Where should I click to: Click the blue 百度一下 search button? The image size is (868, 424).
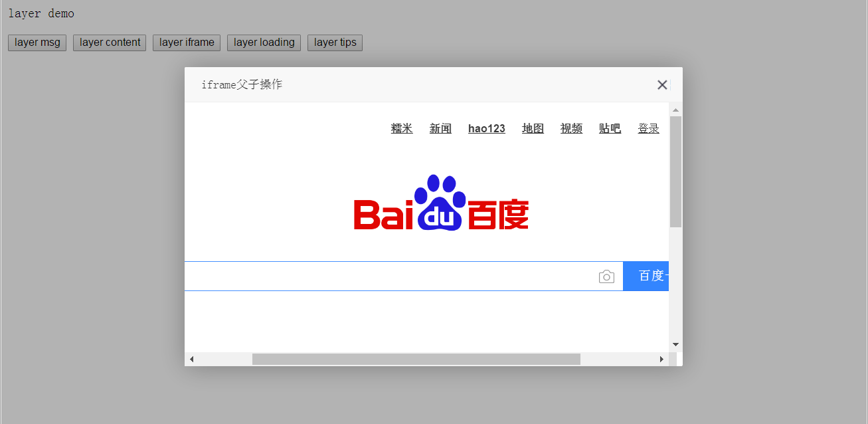(646, 276)
